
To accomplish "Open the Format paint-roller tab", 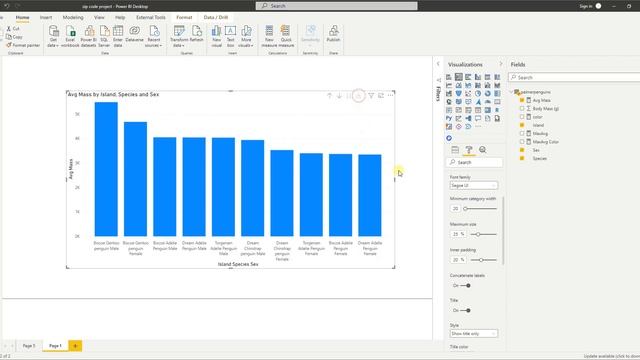I will 469,150.
